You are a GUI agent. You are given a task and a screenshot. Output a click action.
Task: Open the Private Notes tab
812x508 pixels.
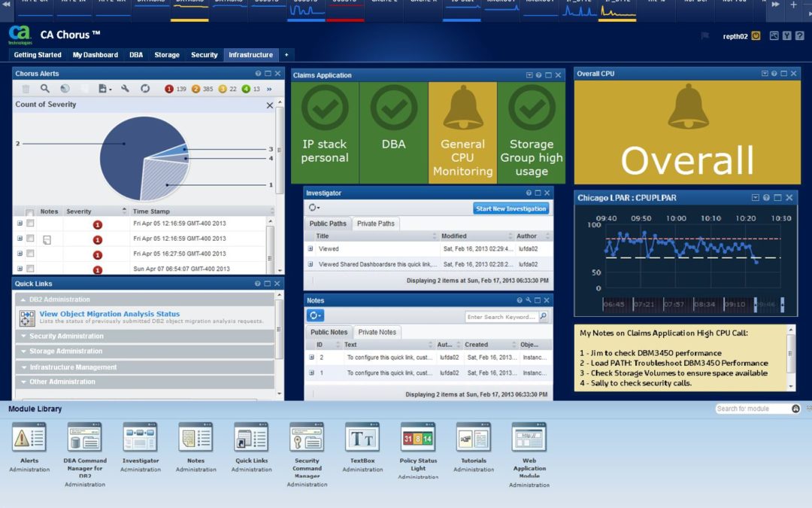[x=377, y=332]
